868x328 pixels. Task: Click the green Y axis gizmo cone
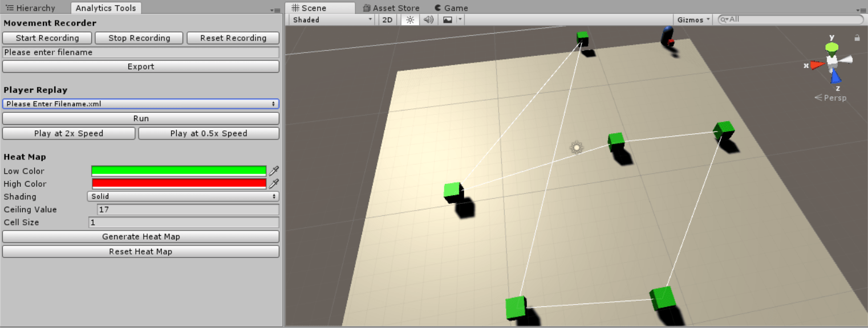pos(832,47)
